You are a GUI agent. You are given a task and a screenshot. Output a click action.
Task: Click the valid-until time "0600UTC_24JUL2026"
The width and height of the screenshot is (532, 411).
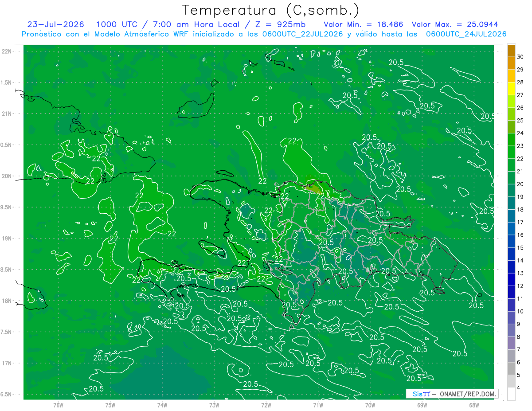(466, 34)
